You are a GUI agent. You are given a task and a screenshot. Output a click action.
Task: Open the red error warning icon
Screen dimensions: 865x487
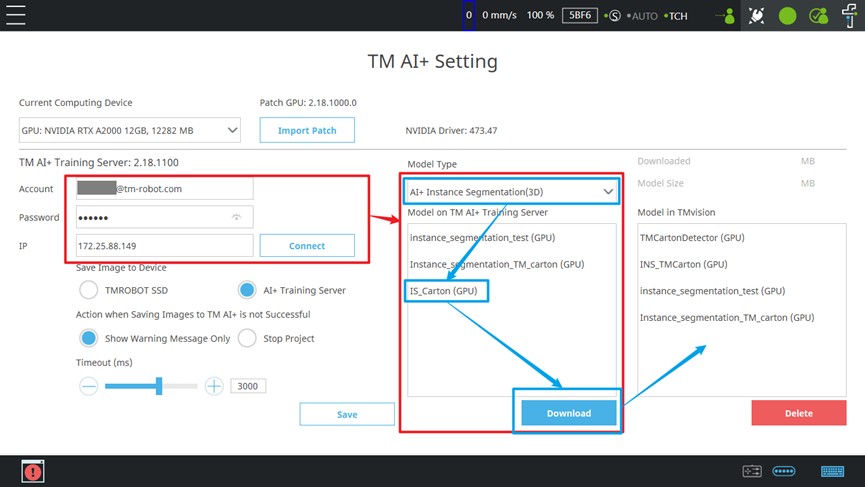tap(33, 472)
